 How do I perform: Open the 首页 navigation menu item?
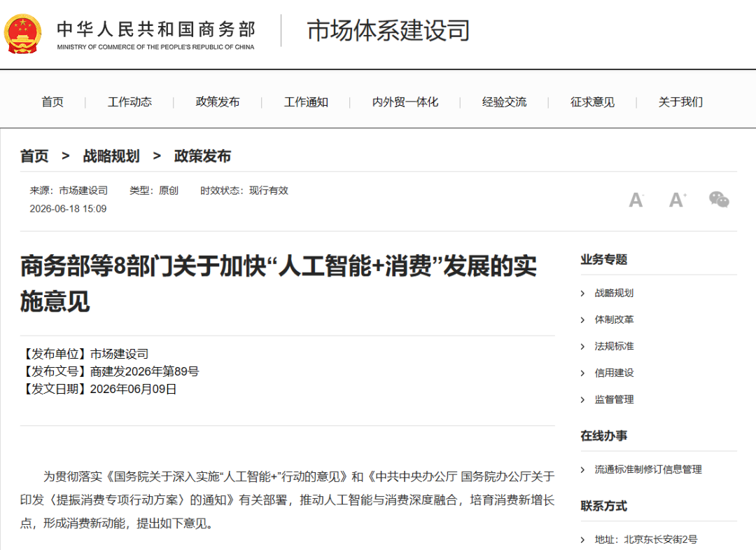tap(52, 102)
